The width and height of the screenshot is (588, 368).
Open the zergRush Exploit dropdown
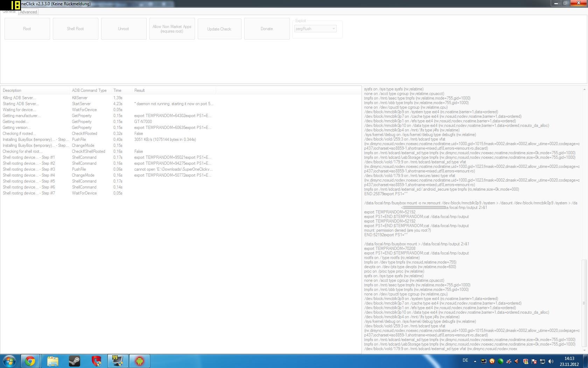[x=315, y=29]
